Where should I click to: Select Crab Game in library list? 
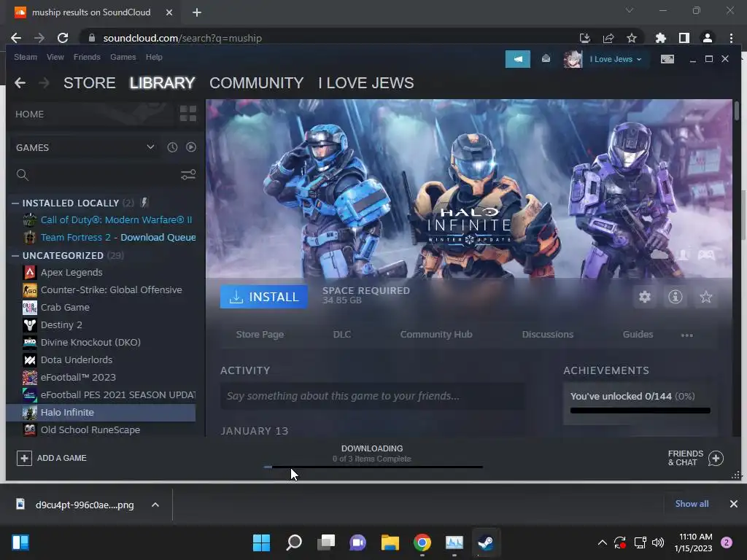(65, 307)
